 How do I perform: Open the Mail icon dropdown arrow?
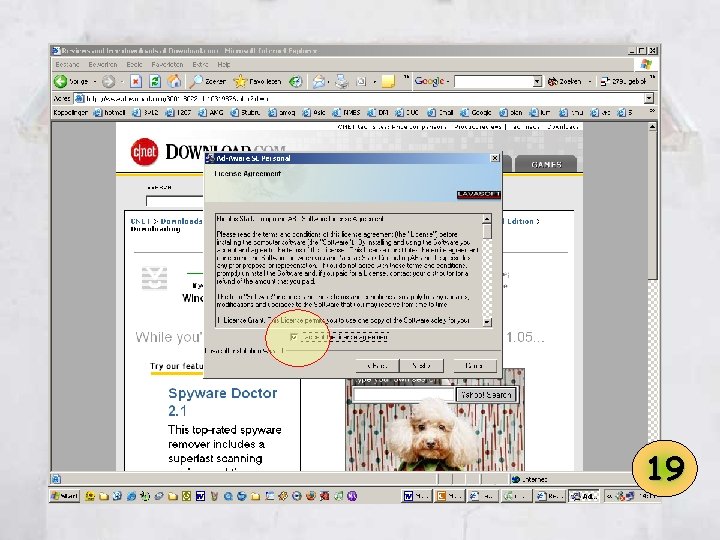click(329, 82)
